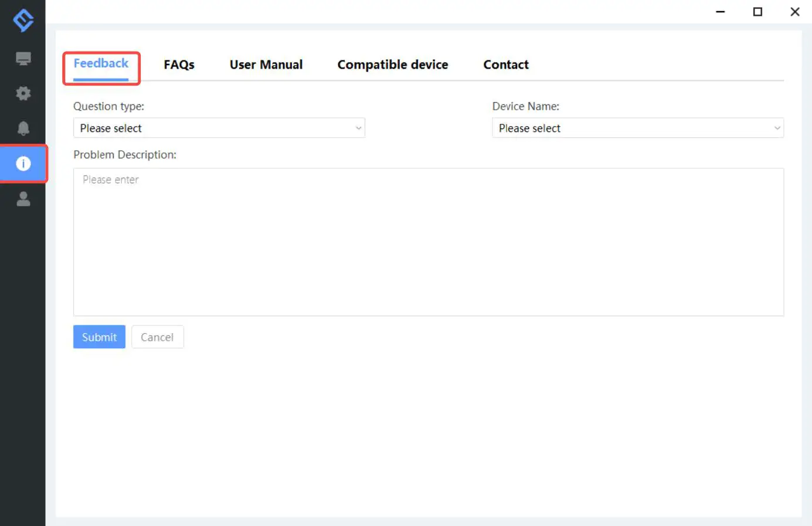Switch to the FAQs tab
Image resolution: width=812 pixels, height=526 pixels.
coord(179,65)
